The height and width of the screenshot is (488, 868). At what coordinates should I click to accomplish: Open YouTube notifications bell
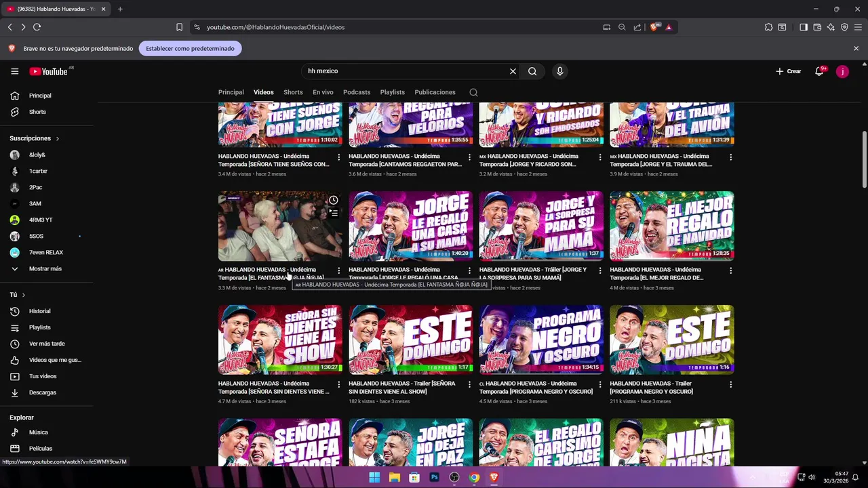pos(819,71)
